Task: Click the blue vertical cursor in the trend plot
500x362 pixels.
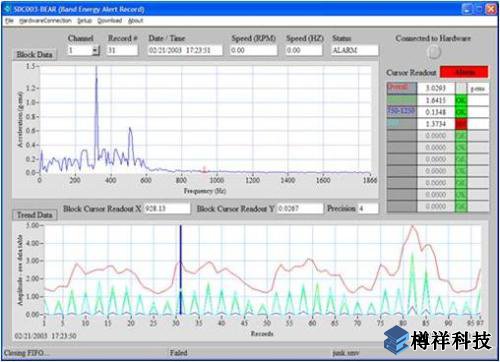Action: pos(181,269)
